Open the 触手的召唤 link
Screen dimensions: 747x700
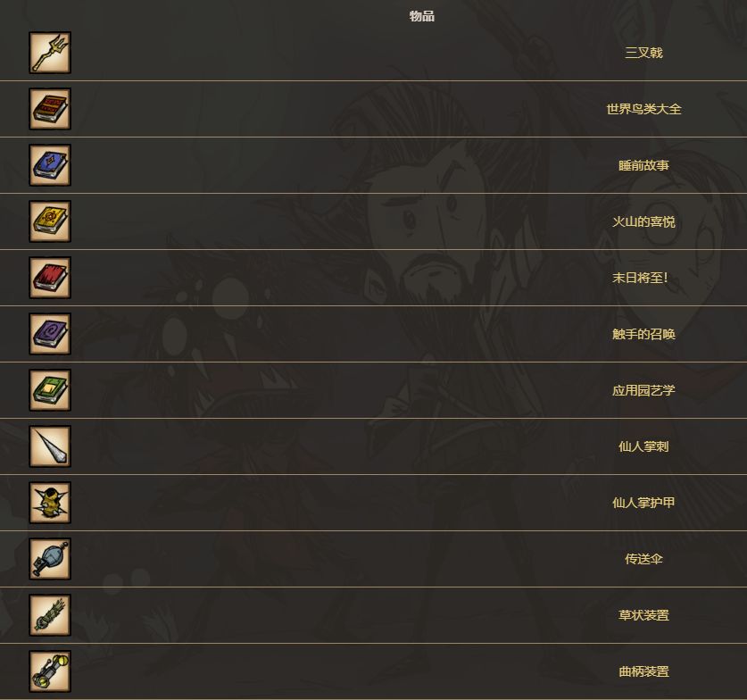click(643, 334)
